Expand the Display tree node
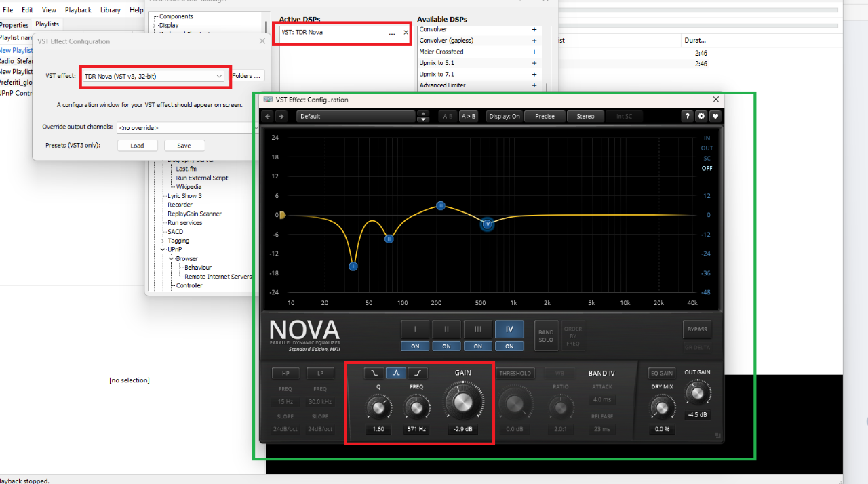Viewport: 868px width, 484px height. click(x=155, y=25)
